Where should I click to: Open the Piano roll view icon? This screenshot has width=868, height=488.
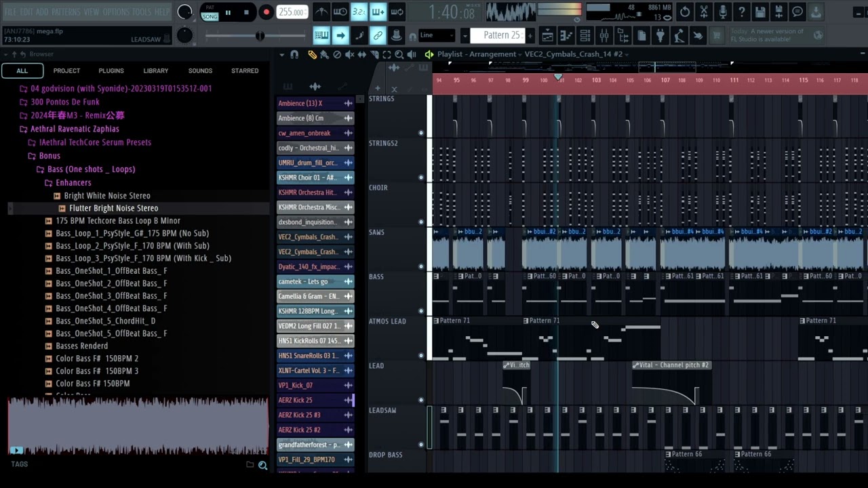click(x=566, y=35)
